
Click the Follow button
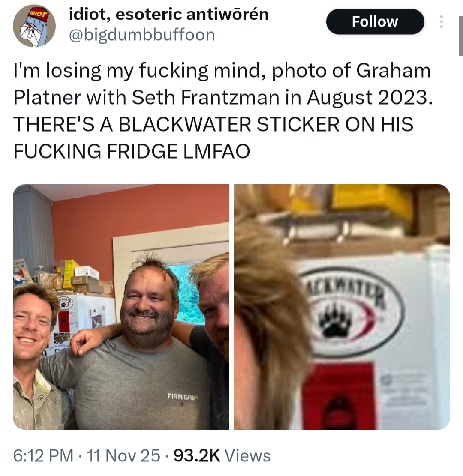(375, 21)
